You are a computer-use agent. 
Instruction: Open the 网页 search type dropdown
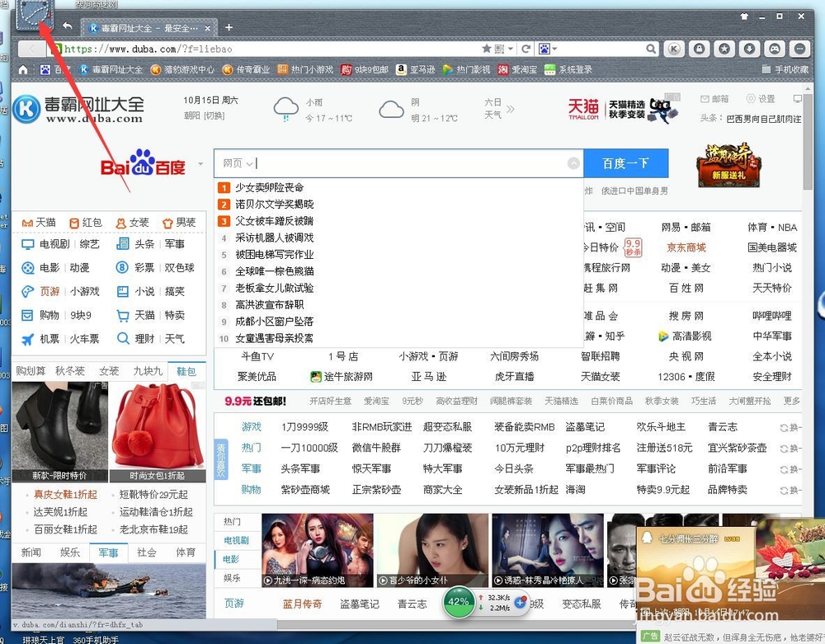pos(238,163)
